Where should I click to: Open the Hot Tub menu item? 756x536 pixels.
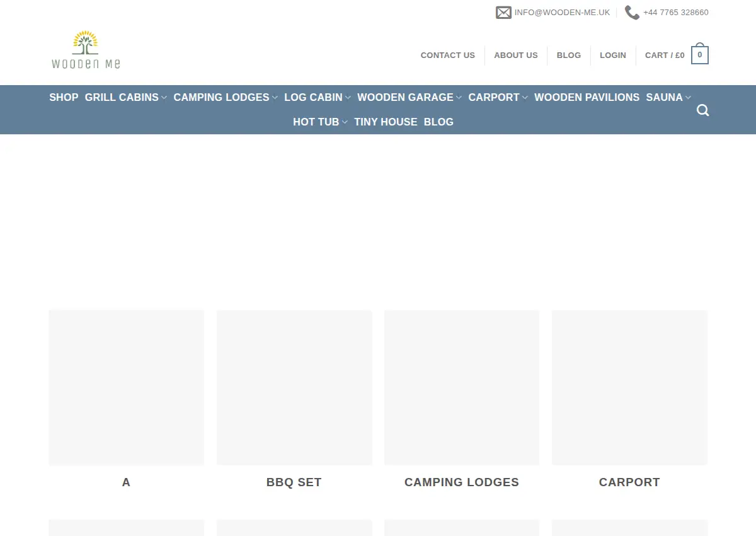[x=316, y=122]
